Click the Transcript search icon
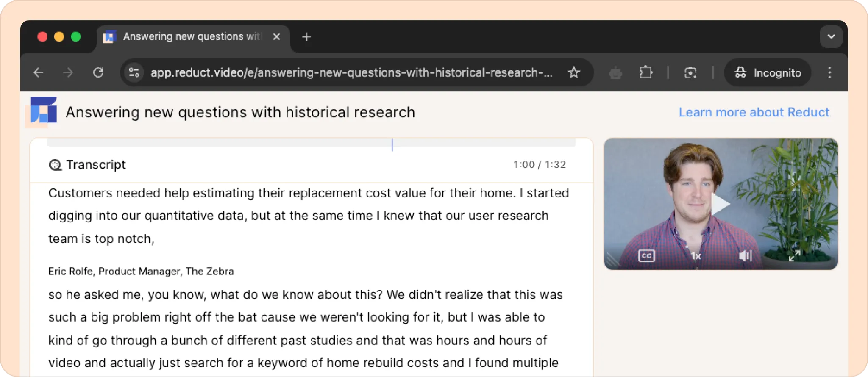 click(x=55, y=165)
